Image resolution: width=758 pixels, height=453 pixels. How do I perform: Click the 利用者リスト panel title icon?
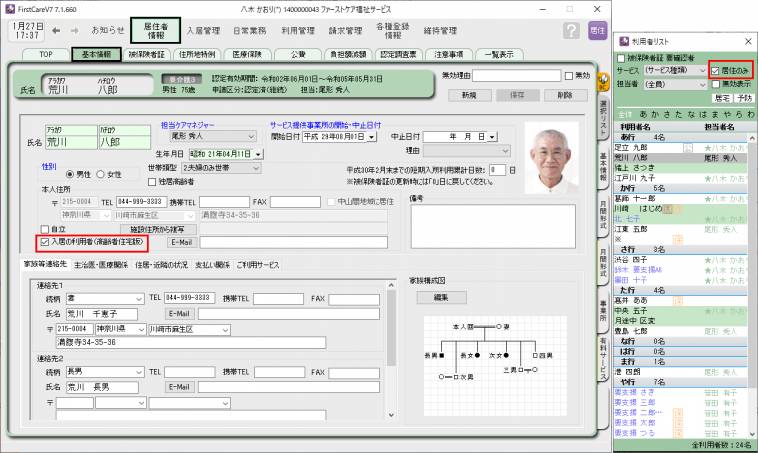[x=624, y=41]
